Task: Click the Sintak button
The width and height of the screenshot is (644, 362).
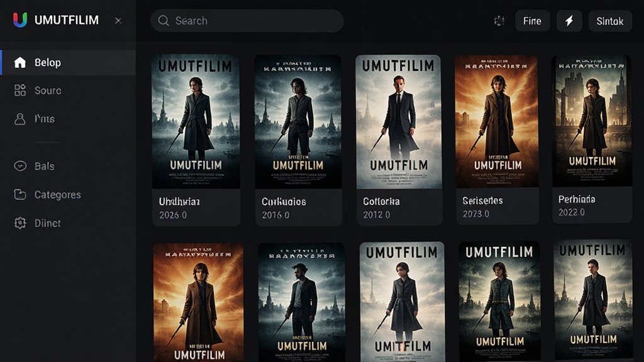Action: pyautogui.click(x=610, y=21)
